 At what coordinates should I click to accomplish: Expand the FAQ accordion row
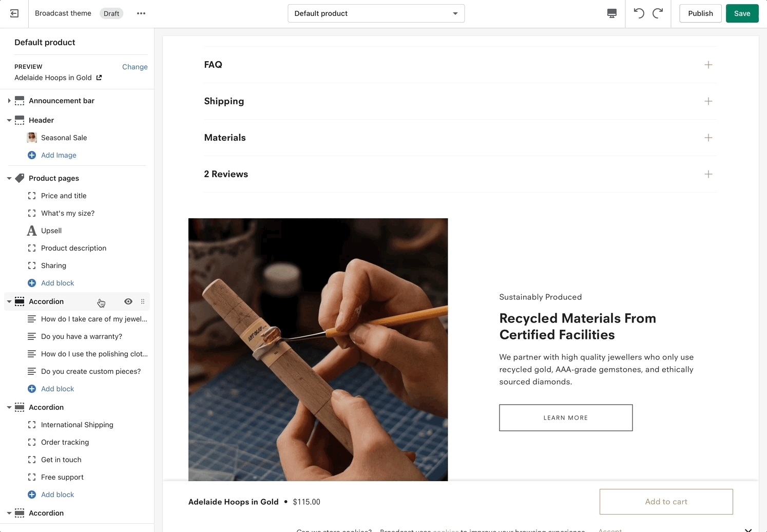[708, 65]
